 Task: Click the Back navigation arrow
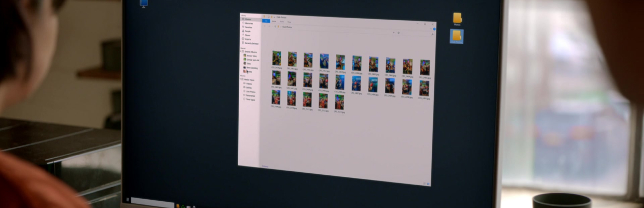(x=265, y=26)
